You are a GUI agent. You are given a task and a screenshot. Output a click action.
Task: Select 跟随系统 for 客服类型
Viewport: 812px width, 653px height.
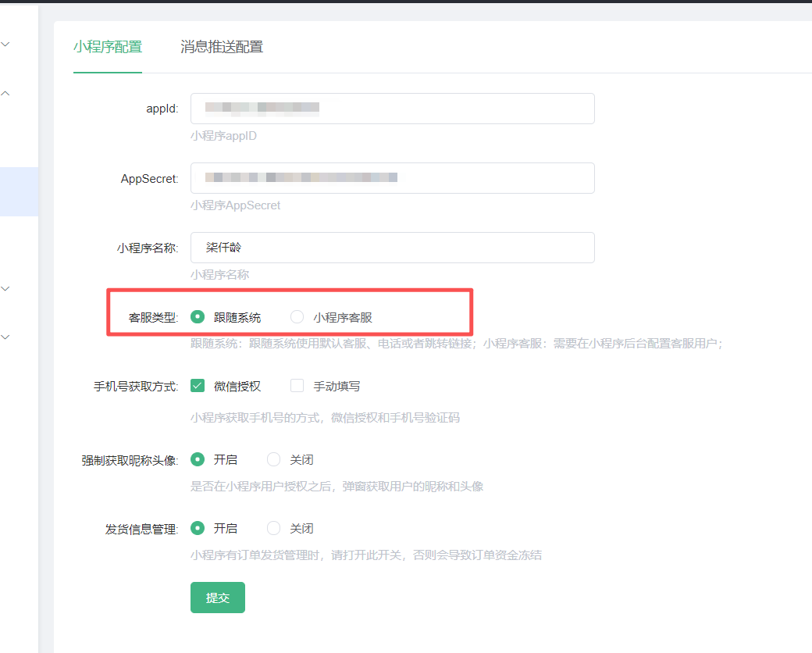(x=198, y=316)
